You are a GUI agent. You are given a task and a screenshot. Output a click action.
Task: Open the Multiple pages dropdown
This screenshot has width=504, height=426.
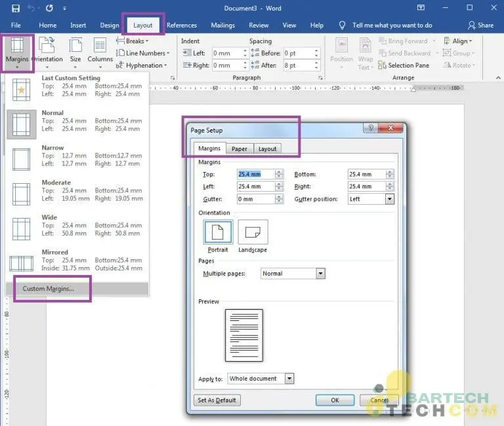tap(320, 274)
